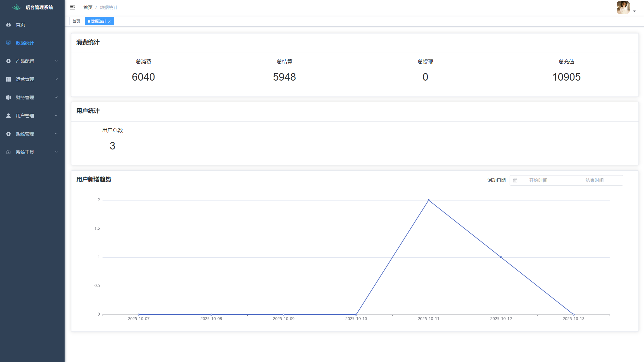Click the calendar icon in date picker
This screenshot has width=644, height=362.
(515, 180)
